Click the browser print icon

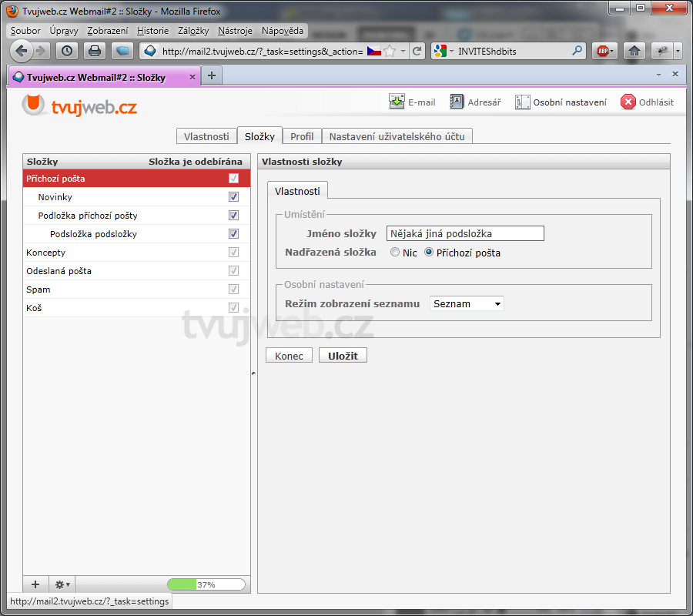tap(94, 51)
